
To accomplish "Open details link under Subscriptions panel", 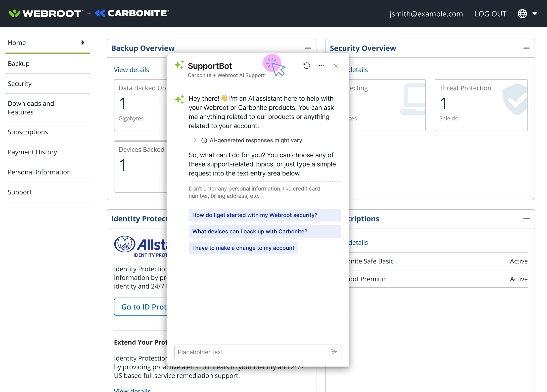I will tap(358, 242).
